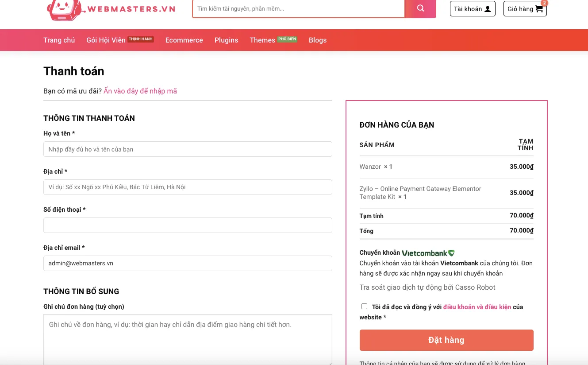Open Themes menu item
This screenshot has width=588, height=365.
(262, 40)
